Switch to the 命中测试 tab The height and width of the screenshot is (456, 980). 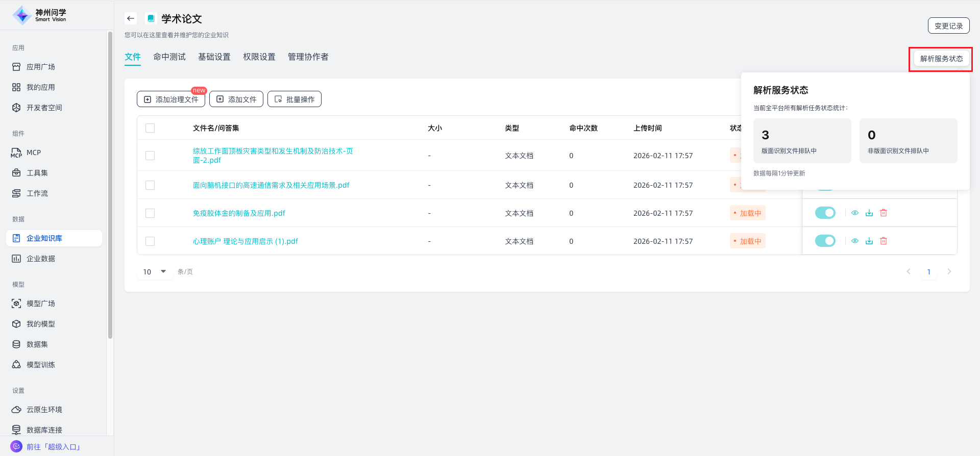coord(169,57)
